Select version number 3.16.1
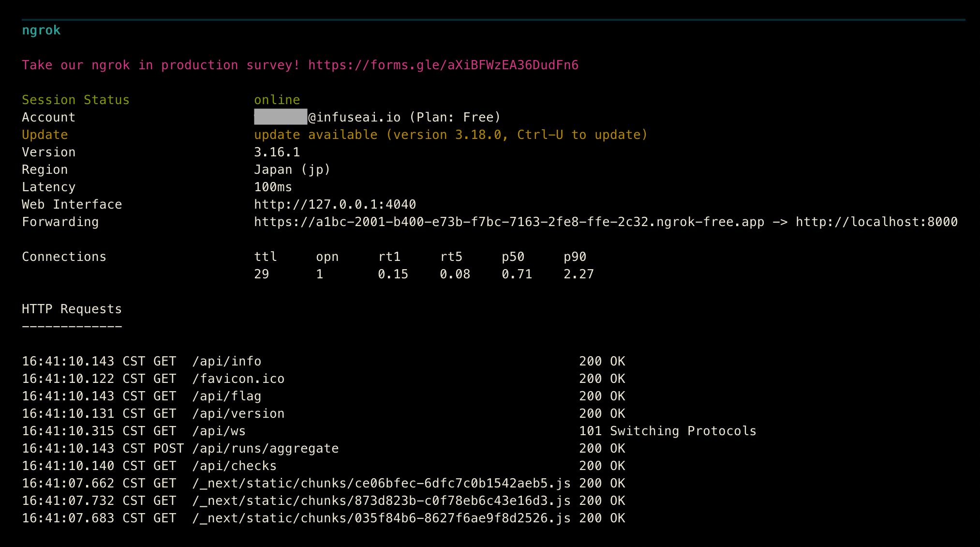980x547 pixels. pos(277,152)
